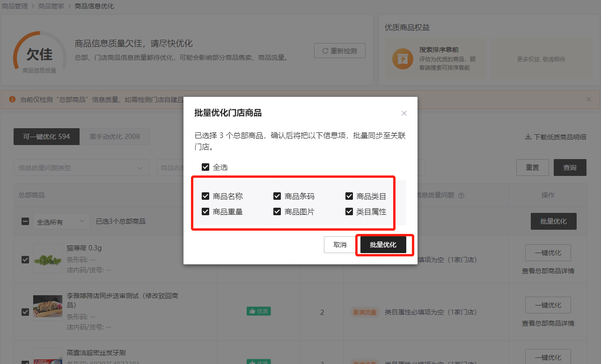Click 优质 badge in 李雅婷 row
The height and width of the screenshot is (364, 601).
tap(259, 311)
